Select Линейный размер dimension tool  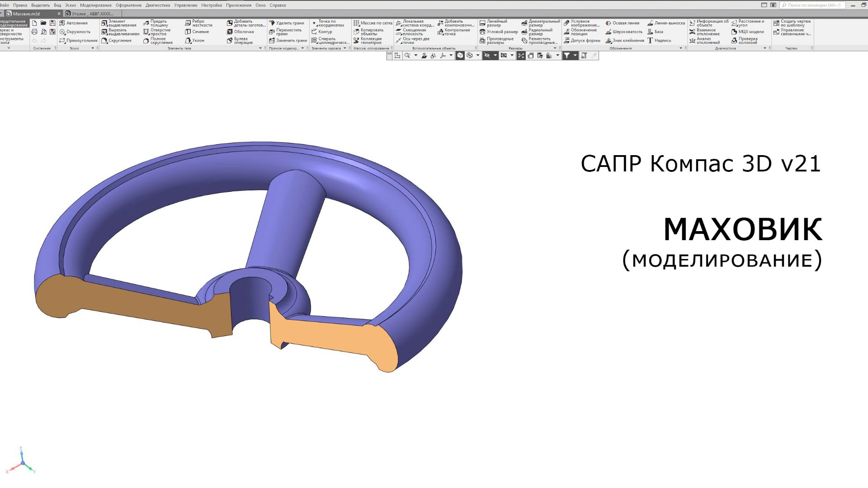coord(494,23)
